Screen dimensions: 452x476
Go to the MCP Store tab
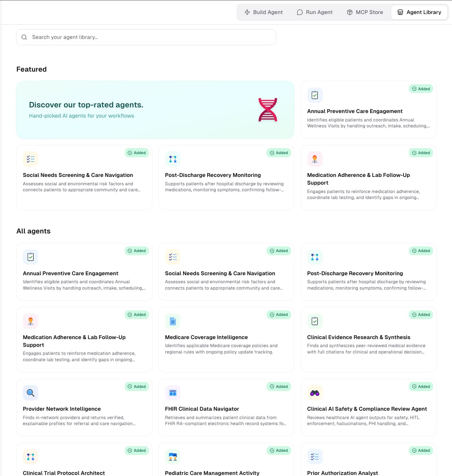365,12
